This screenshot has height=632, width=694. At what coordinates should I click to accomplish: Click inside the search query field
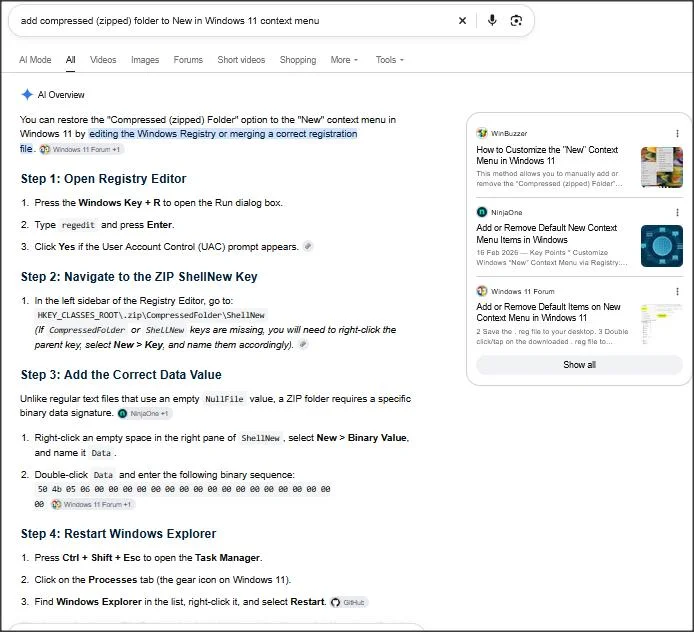click(x=235, y=21)
